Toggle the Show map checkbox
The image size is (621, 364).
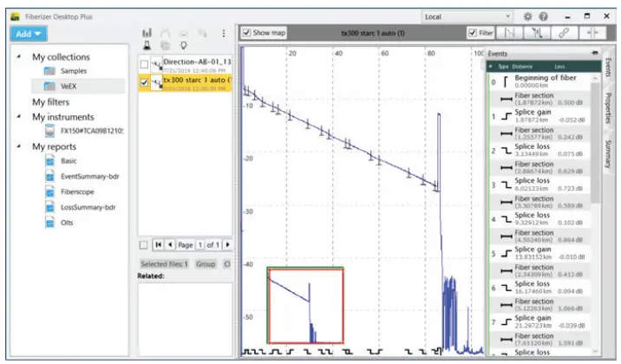tap(246, 33)
